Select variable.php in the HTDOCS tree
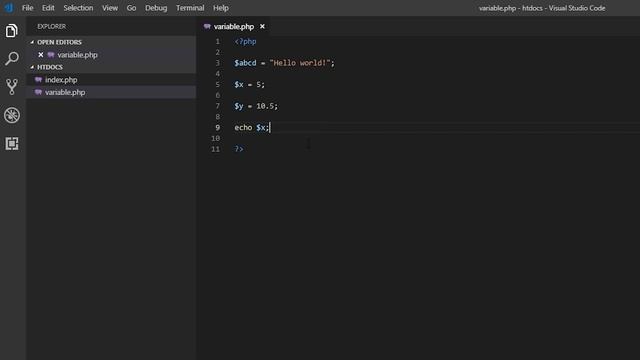640x360 pixels. (111, 92)
